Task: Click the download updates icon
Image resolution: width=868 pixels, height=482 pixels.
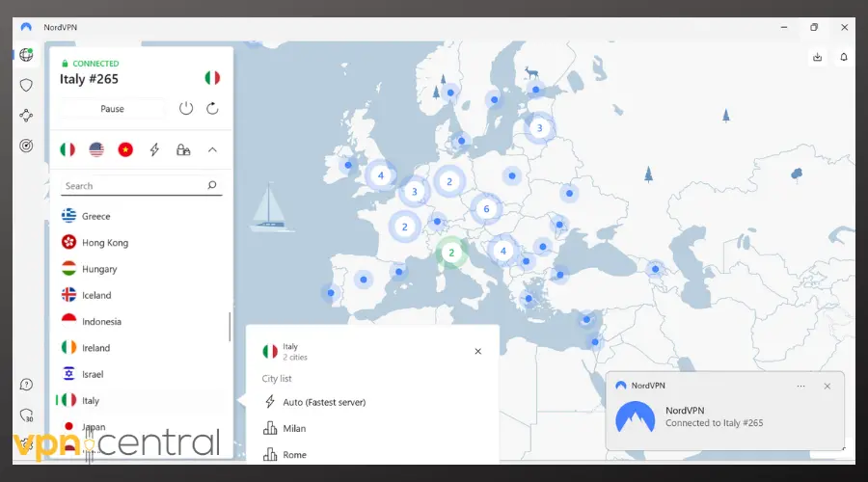Action: (x=818, y=57)
